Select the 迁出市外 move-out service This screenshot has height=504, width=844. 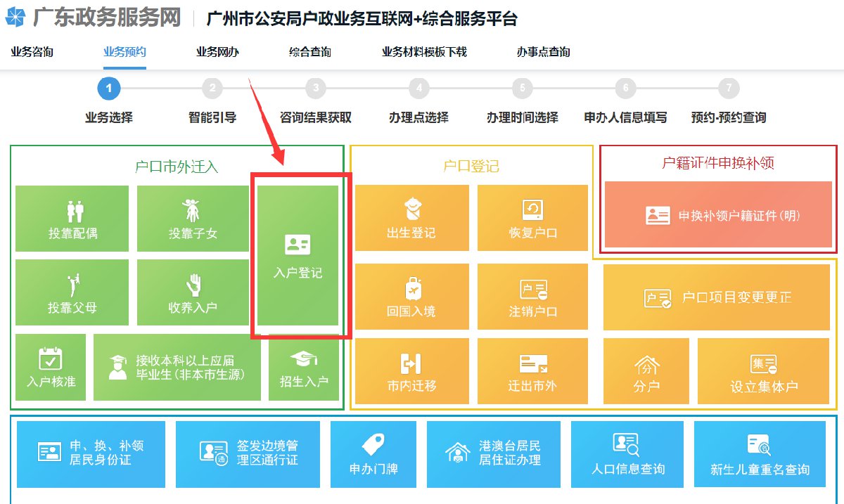tap(532, 370)
